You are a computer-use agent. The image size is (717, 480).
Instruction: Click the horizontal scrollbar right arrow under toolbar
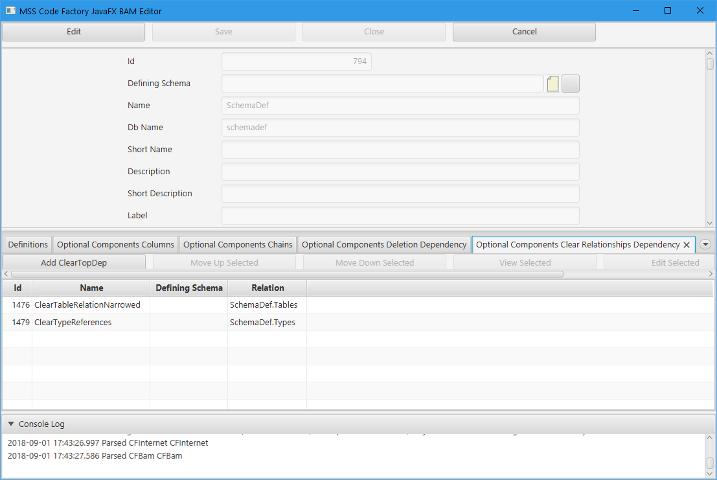click(x=710, y=274)
